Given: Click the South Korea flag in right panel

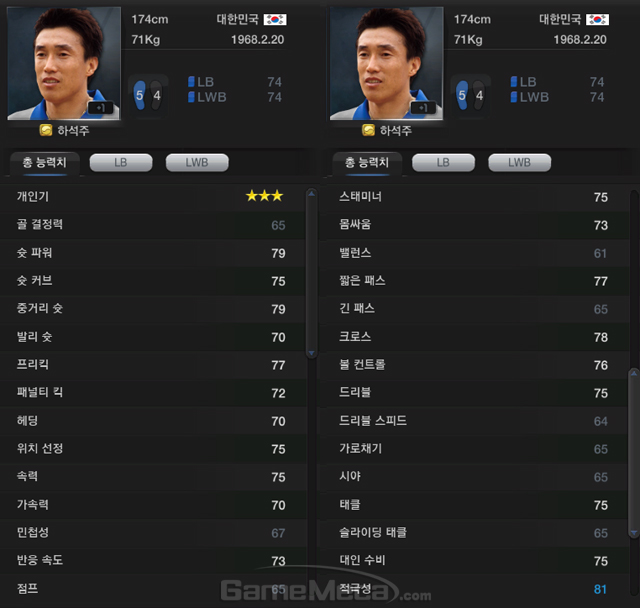Looking at the screenshot, I should [597, 19].
